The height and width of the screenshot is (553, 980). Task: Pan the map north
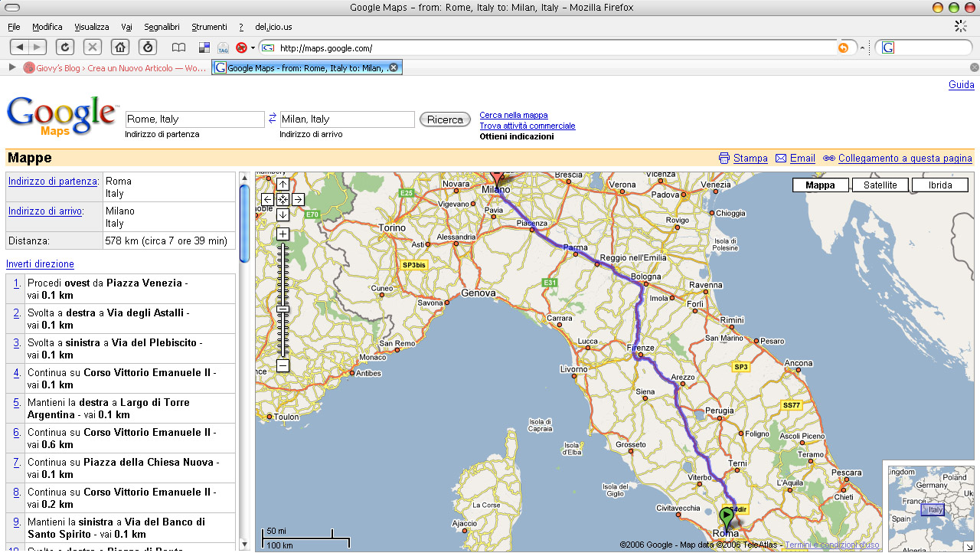283,185
